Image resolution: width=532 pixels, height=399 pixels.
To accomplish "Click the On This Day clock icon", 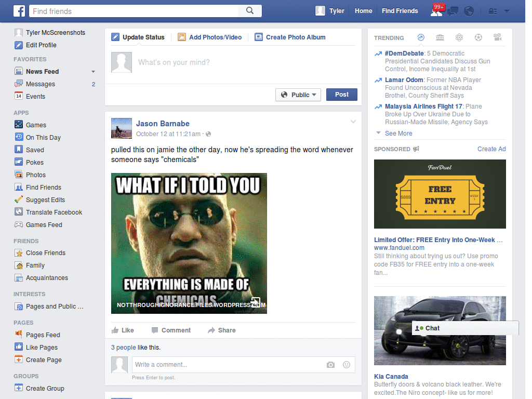I will tap(19, 137).
